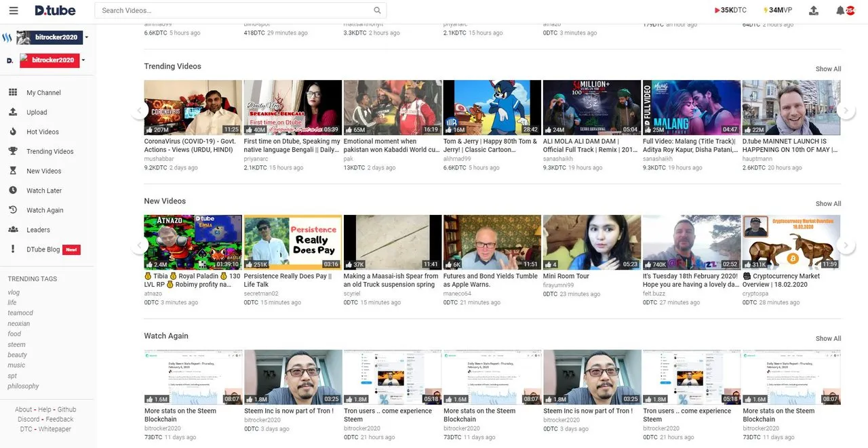Click the Search Videos input field
Image resolution: width=868 pixels, height=448 pixels.
click(x=234, y=10)
